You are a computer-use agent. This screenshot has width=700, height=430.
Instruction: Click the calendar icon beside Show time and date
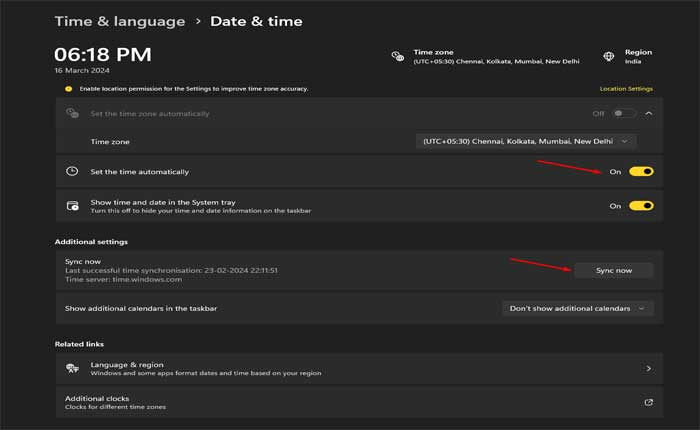[x=72, y=205]
